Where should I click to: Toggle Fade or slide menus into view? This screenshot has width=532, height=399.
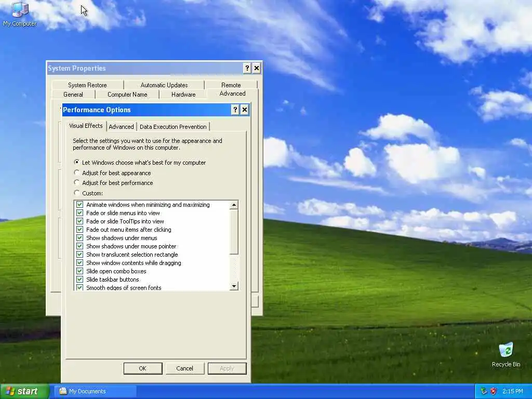[x=79, y=212]
